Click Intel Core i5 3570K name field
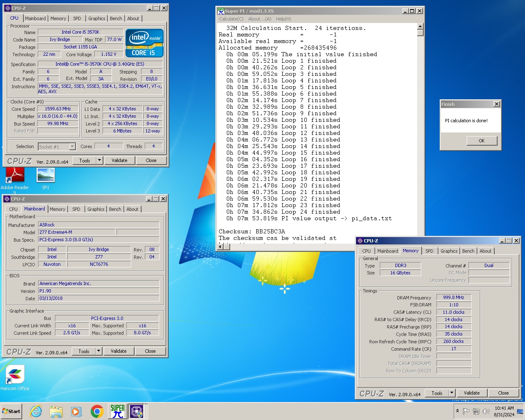 (80, 32)
